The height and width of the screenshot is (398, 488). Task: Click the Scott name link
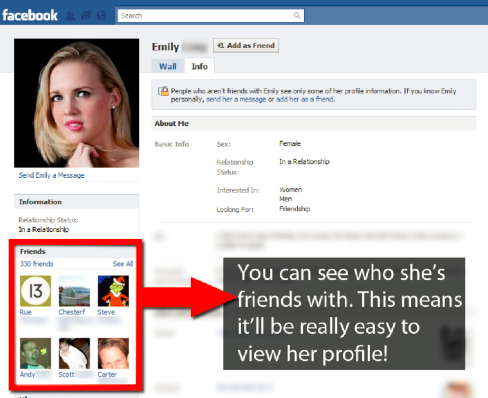coord(66,375)
